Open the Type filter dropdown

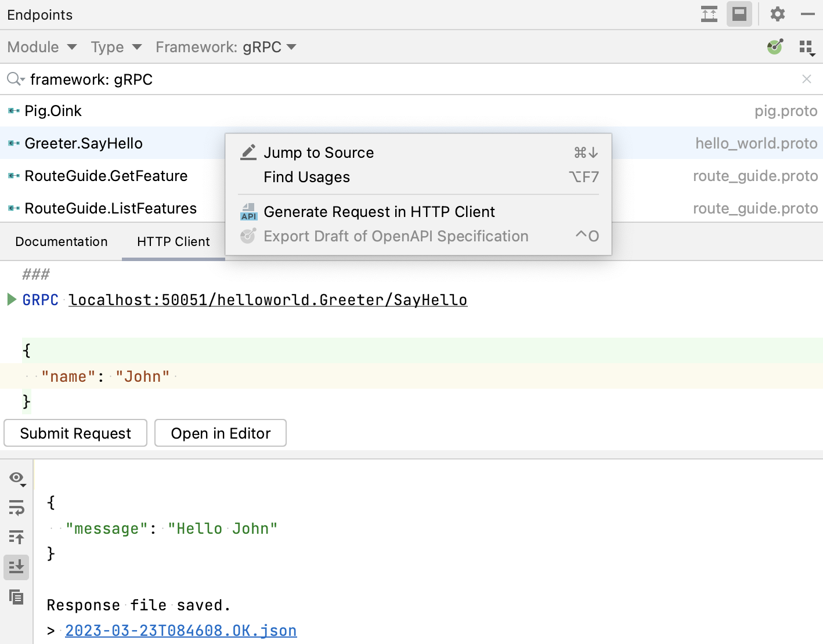click(115, 47)
